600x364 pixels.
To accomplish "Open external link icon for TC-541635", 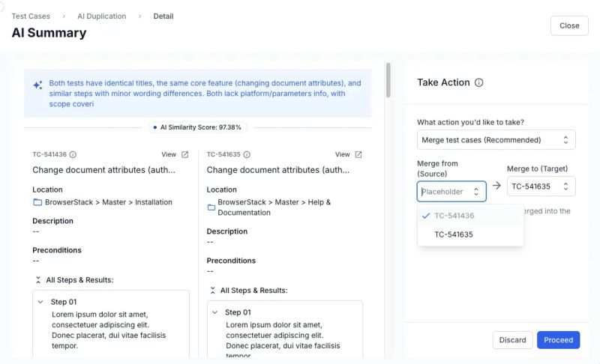I will click(358, 154).
